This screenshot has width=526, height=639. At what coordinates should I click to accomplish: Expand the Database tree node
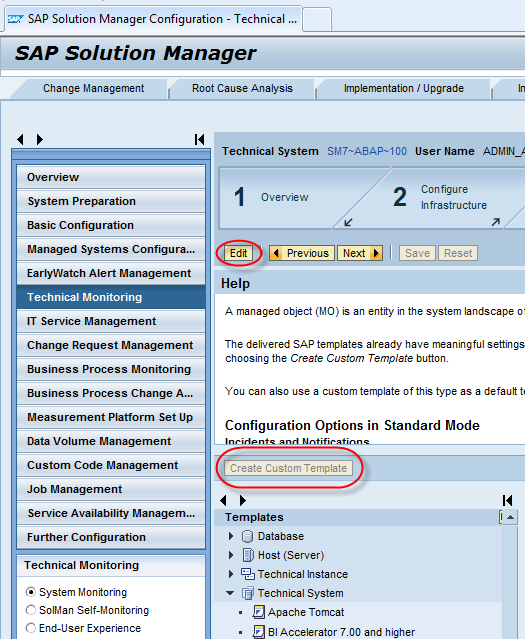tap(231, 536)
